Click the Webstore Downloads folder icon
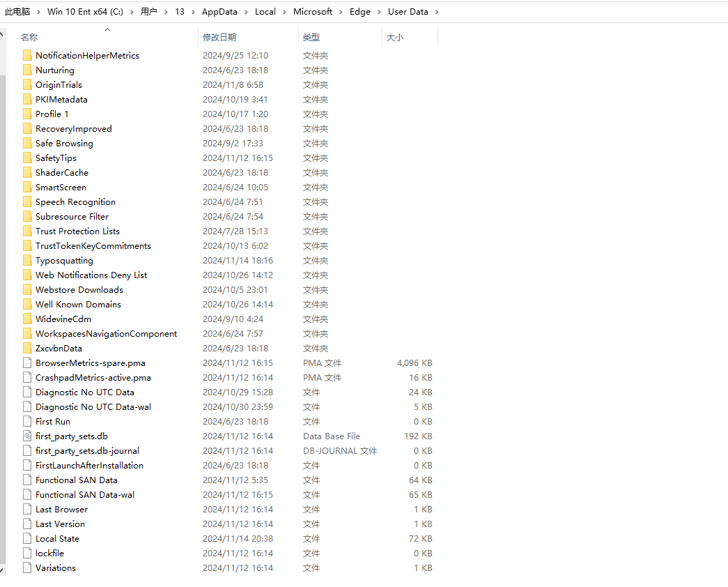Screen dimensions: 728x587 (27, 289)
